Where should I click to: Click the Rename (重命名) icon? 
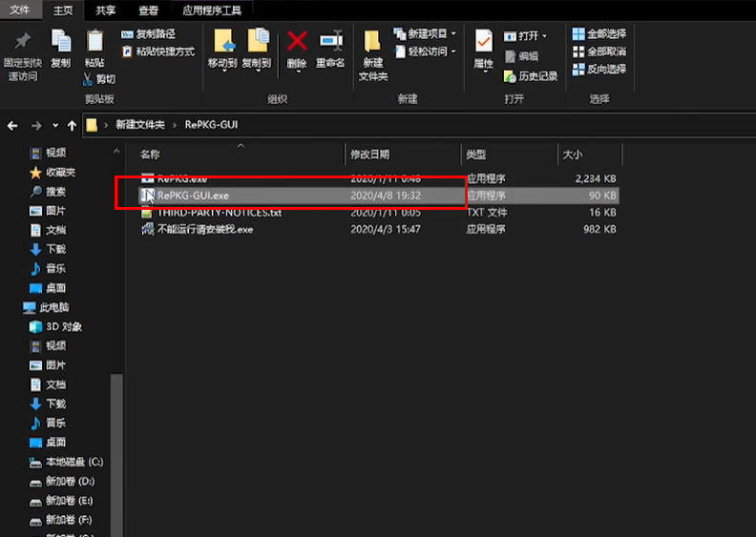(x=330, y=42)
